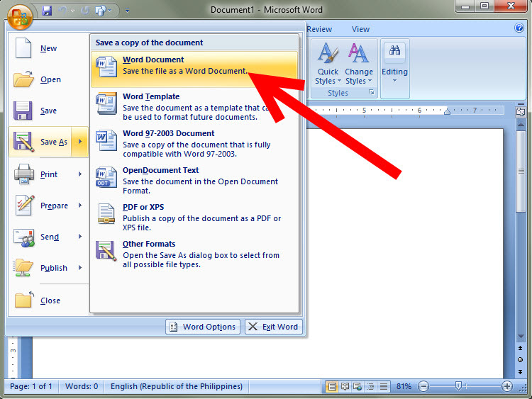Image resolution: width=532 pixels, height=399 pixels.
Task: Click Exit Word button
Action: [x=274, y=327]
